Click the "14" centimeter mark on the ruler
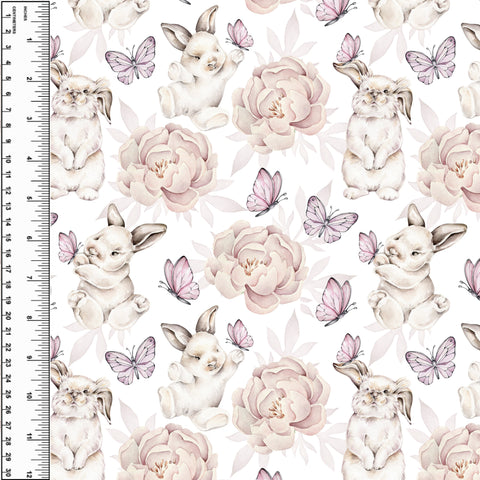The width and height of the screenshot is (480, 480). pos(8,222)
